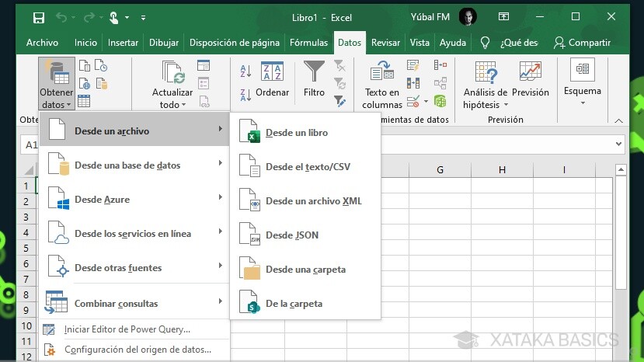Open the Archivo tab
The image size is (644, 362).
42,43
